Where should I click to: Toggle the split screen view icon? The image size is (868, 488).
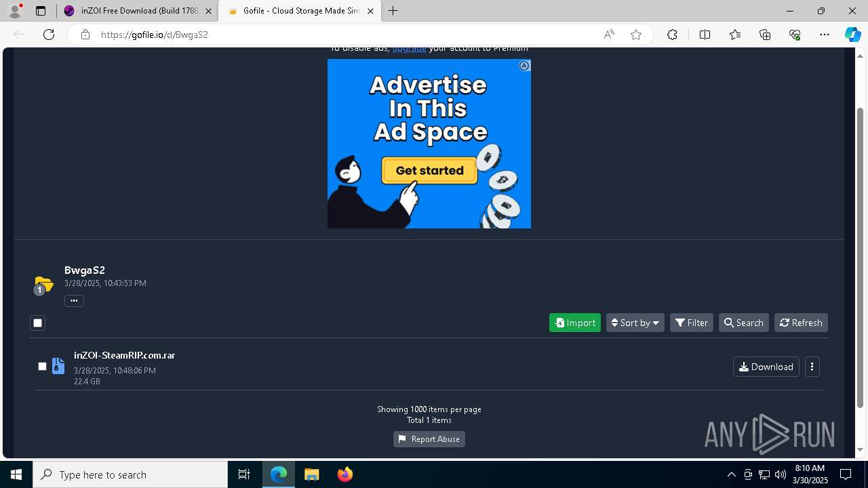click(x=705, y=35)
